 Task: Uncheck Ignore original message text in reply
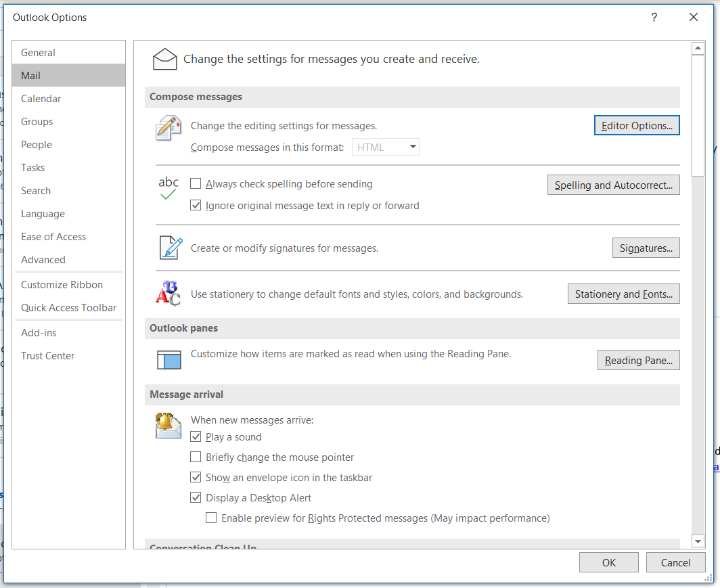point(196,205)
